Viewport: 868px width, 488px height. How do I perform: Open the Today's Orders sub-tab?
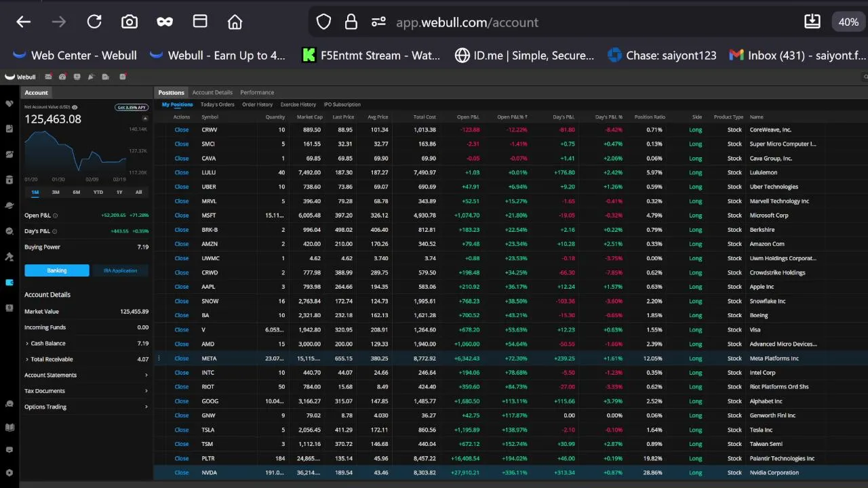click(218, 104)
